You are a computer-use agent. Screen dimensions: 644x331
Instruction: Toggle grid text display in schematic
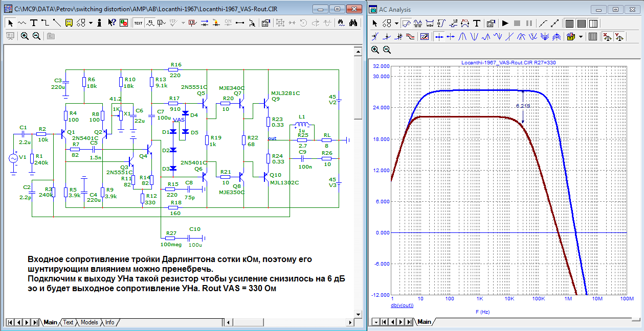[139, 22]
